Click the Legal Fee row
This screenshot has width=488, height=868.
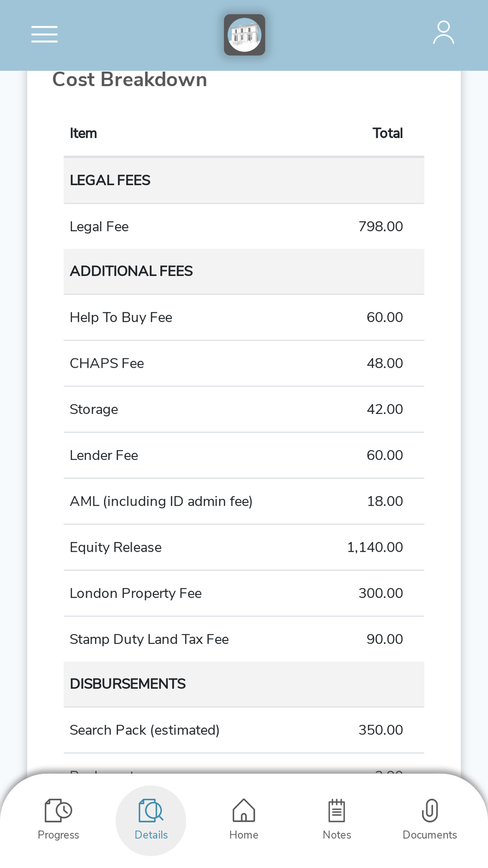pyautogui.click(x=244, y=227)
